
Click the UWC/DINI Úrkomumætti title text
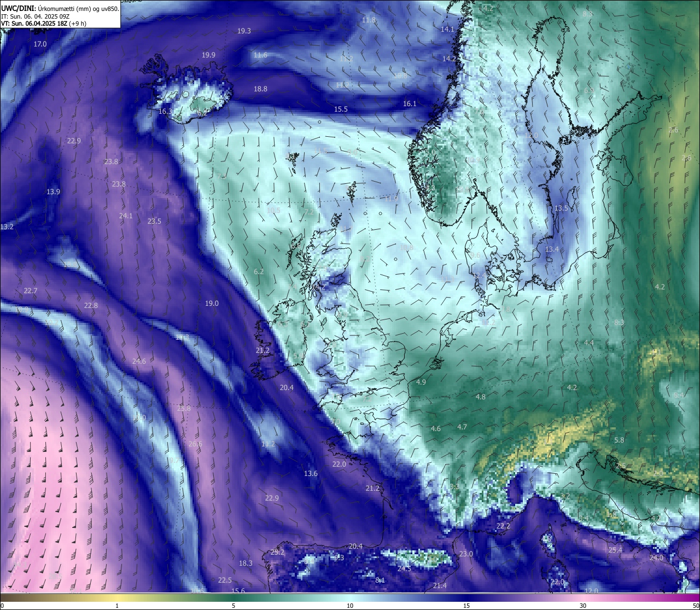pos(60,8)
